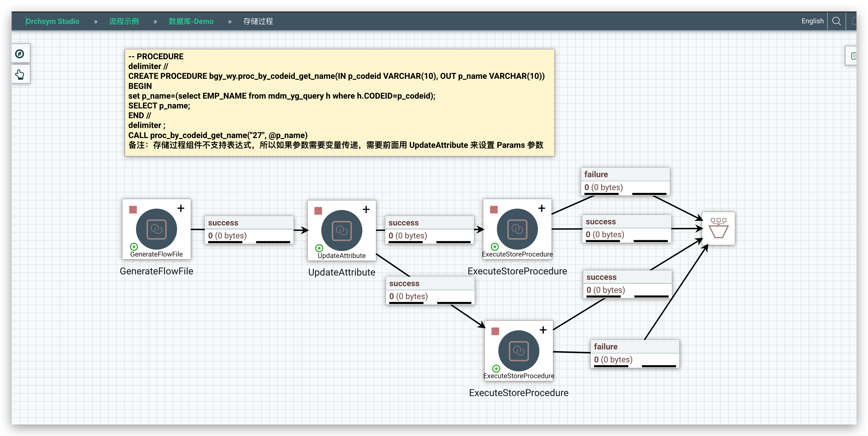Toggle red stop square on lower ExecuteStoreProcedure
868x436 pixels.
[495, 331]
